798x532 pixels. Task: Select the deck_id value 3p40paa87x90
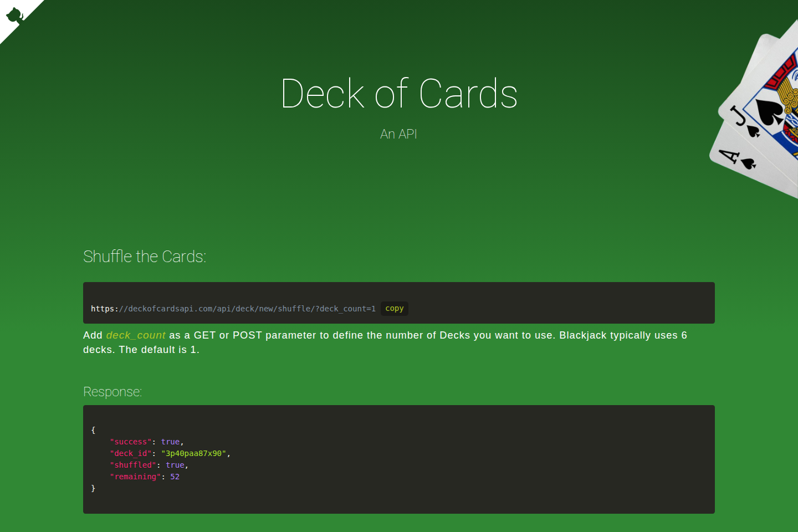pos(195,453)
